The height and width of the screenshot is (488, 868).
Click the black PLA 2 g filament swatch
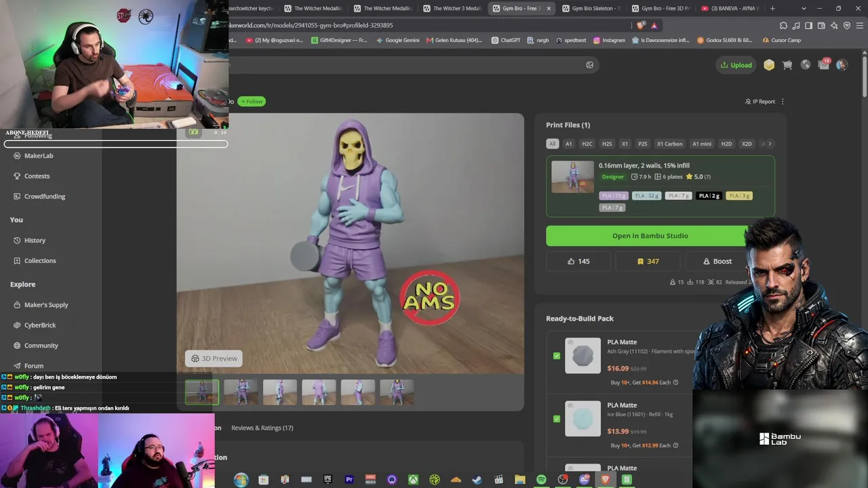tap(709, 196)
